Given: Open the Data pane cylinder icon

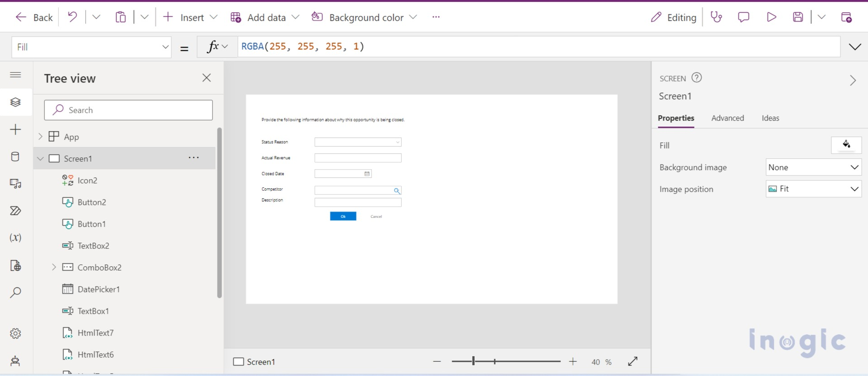Looking at the screenshot, I should coord(15,156).
